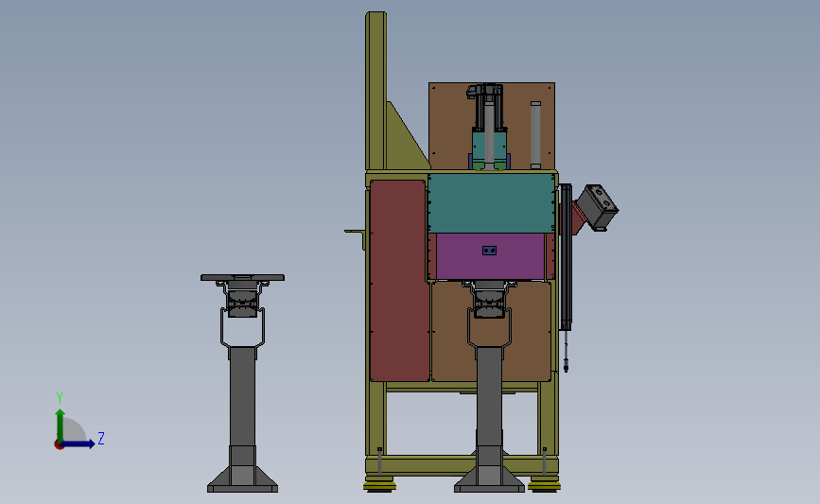Image resolution: width=820 pixels, height=504 pixels.
Task: Select the teal cover panel
Action: pyautogui.click(x=491, y=203)
